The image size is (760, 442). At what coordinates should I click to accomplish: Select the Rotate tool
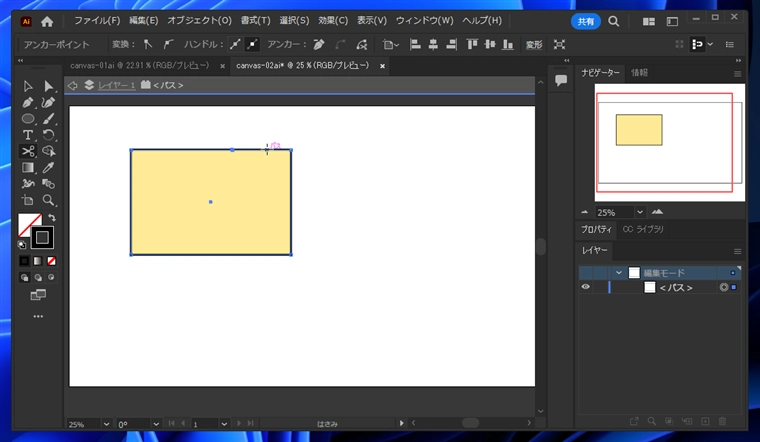[48, 135]
